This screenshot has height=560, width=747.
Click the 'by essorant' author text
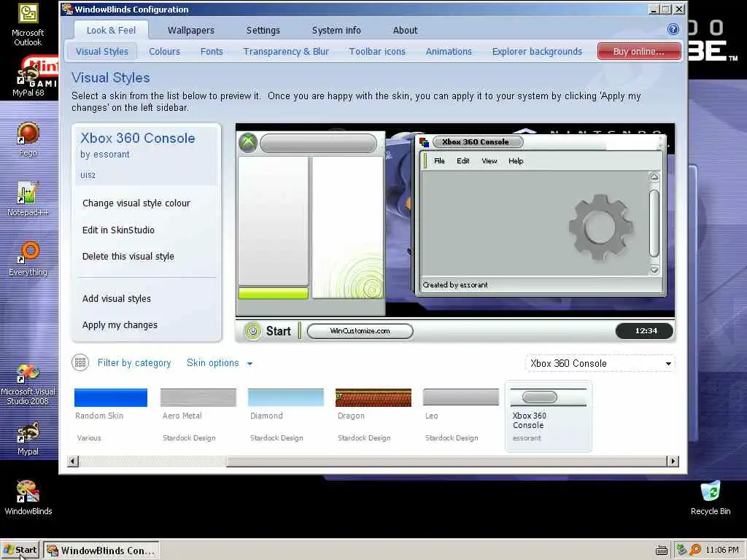[x=105, y=155]
